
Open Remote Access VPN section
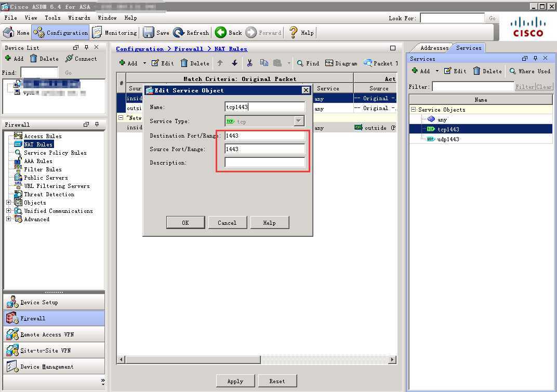[x=54, y=334]
